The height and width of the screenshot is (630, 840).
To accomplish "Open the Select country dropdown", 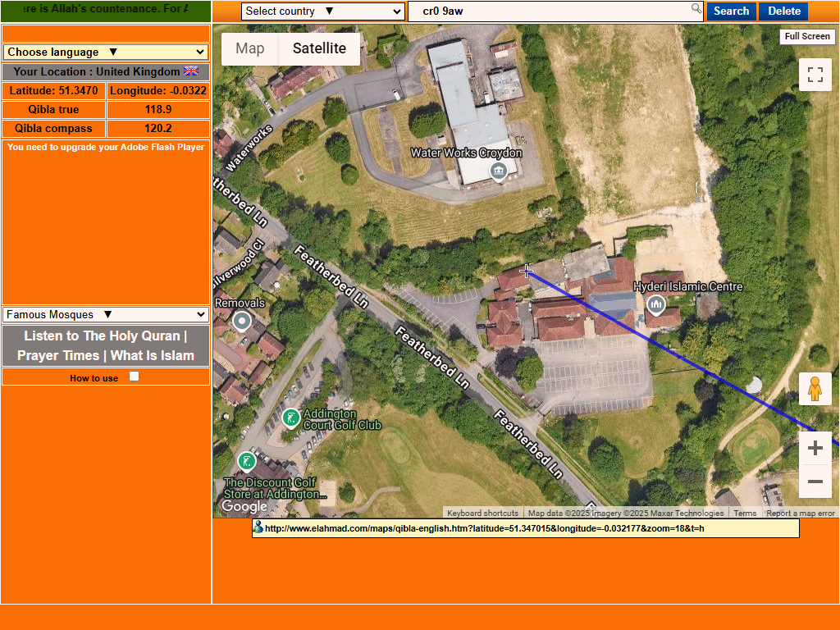I will (x=322, y=11).
